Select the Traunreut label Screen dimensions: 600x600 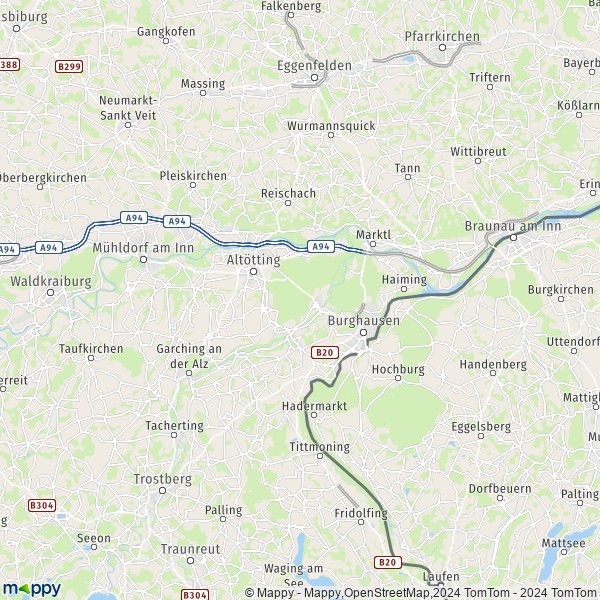(190, 549)
